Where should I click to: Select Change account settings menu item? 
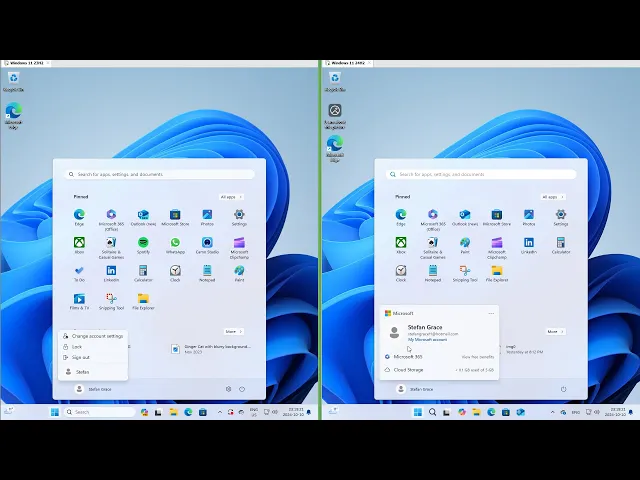coord(93,336)
